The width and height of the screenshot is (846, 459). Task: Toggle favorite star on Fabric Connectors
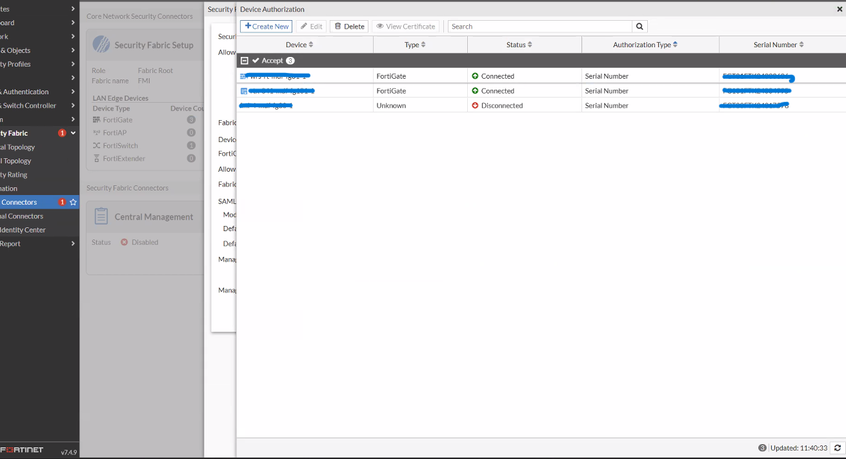[x=73, y=202]
